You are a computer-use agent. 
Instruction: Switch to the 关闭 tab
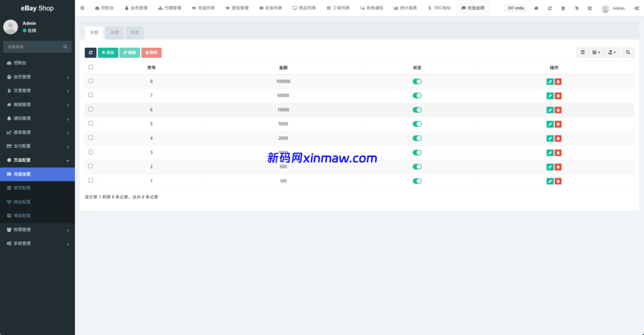pyautogui.click(x=114, y=33)
